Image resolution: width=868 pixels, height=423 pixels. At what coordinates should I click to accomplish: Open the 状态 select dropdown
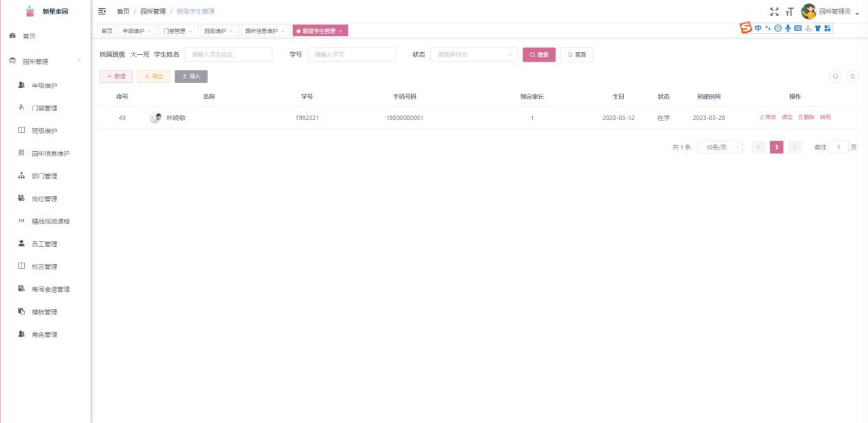tap(474, 54)
